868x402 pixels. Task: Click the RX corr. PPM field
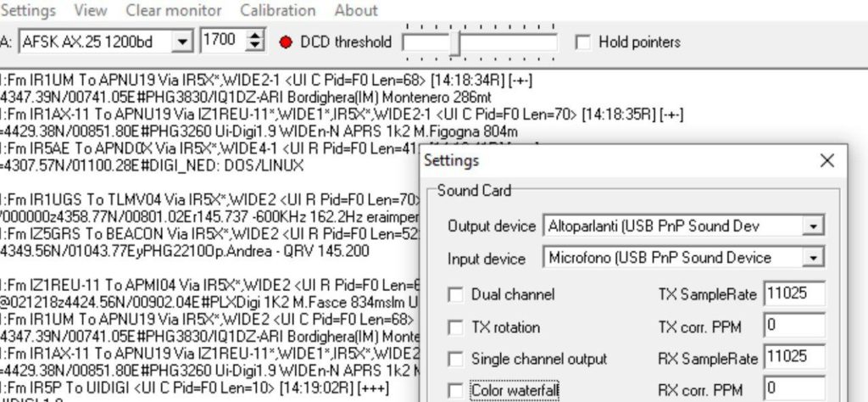point(793,388)
